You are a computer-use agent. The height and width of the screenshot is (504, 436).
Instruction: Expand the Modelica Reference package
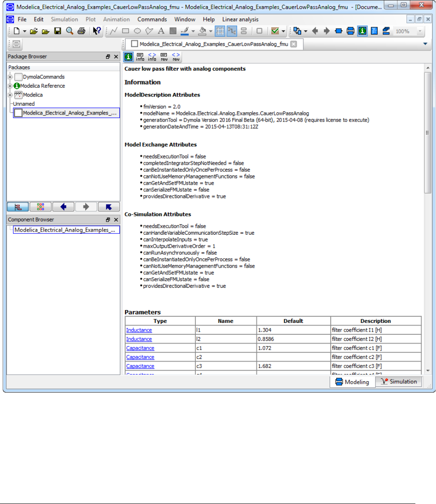[10, 86]
